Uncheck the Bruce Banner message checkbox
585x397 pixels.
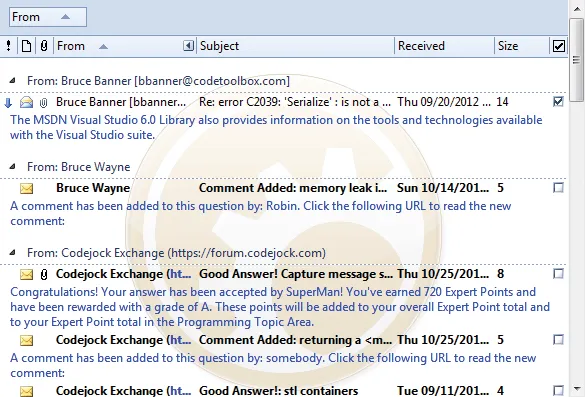558,101
